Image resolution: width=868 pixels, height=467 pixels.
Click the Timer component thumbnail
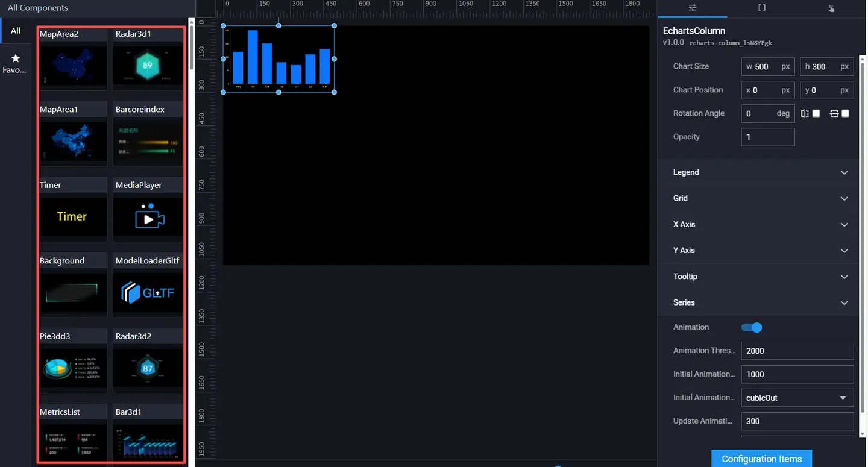click(72, 217)
